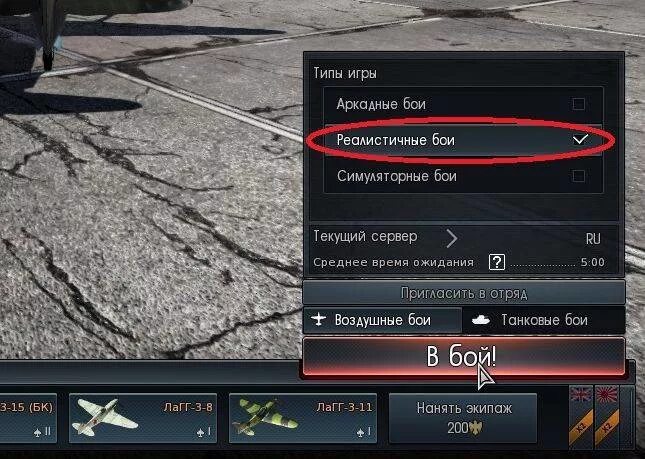Enable the Аркадные бои checkbox
The height and width of the screenshot is (459, 645).
pyautogui.click(x=579, y=104)
